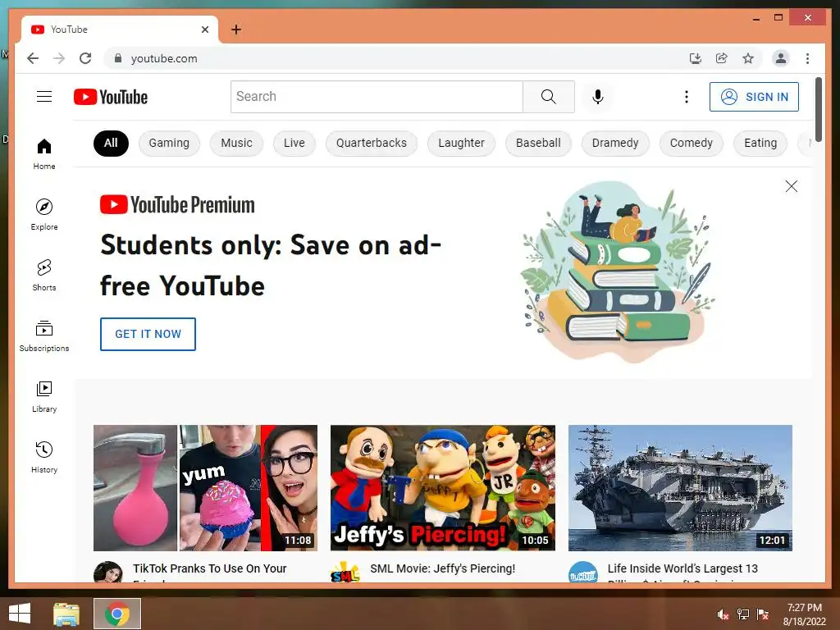
Task: Select the Music filter chip
Action: (x=236, y=143)
